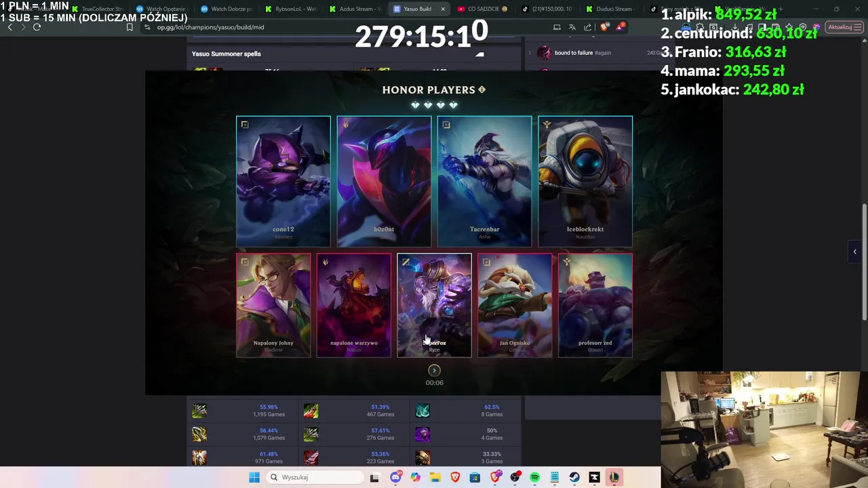This screenshot has height=488, width=868.
Task: Open Steam from the taskbar
Action: pos(574,477)
